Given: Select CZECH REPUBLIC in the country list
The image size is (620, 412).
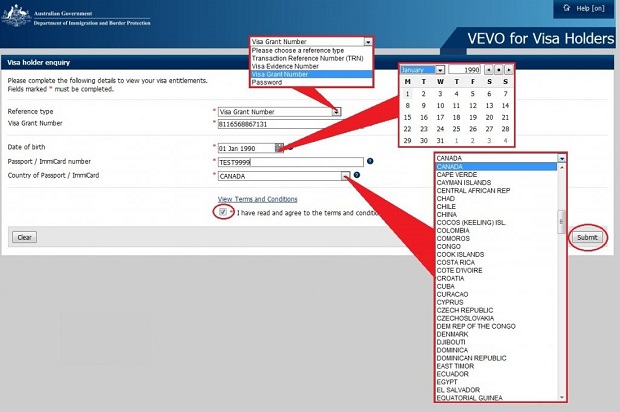Looking at the screenshot, I should (497, 310).
